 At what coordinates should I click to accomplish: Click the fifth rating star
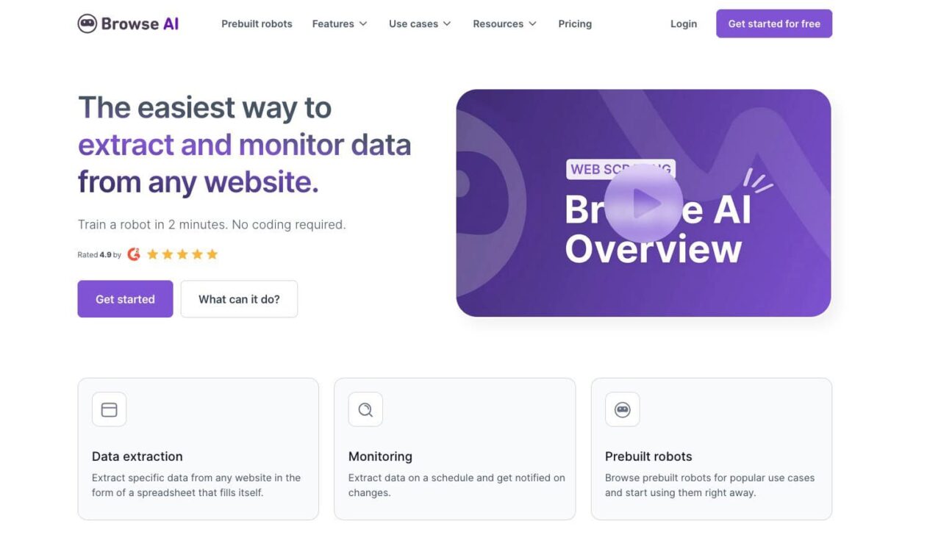coord(213,254)
